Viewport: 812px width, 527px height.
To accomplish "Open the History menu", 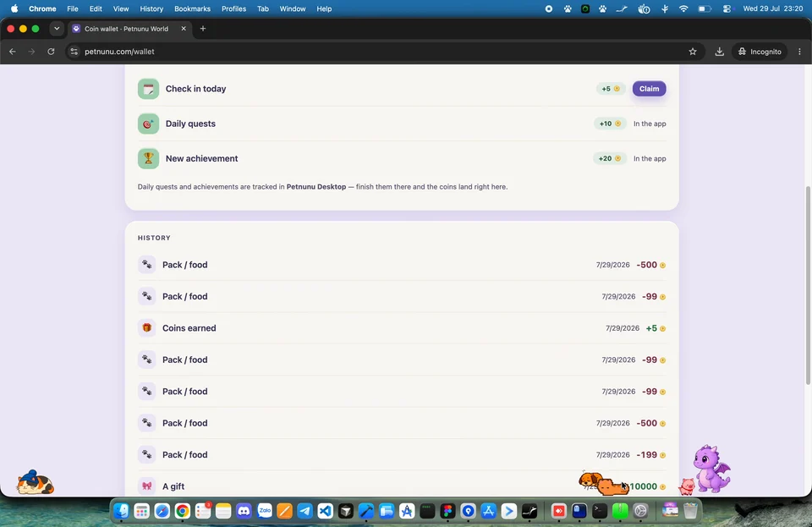I will tap(151, 8).
